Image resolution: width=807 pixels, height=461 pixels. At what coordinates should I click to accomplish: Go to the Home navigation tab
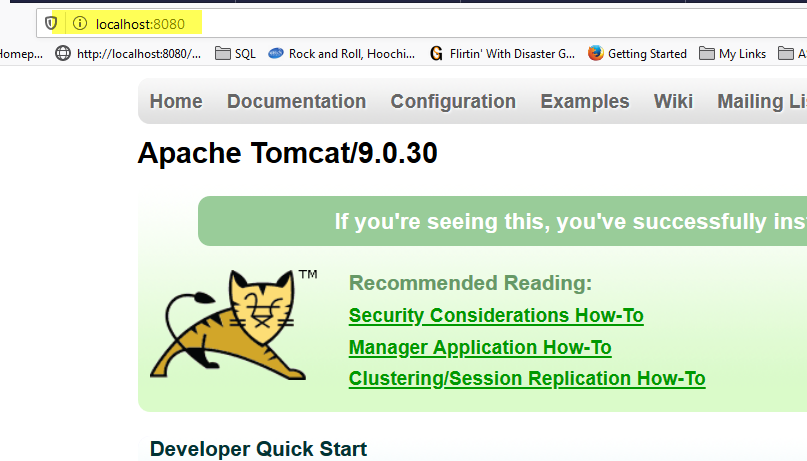tap(176, 101)
